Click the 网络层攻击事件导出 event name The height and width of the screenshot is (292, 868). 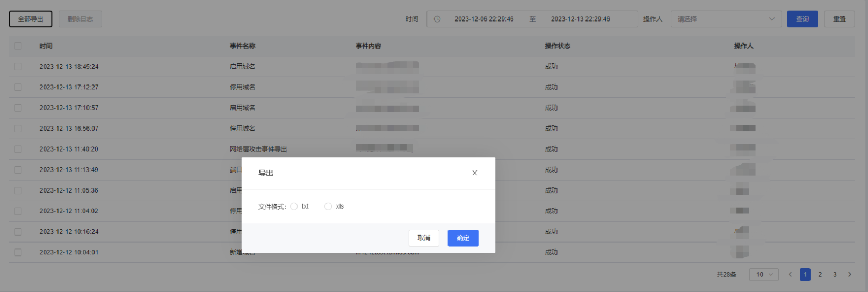click(258, 149)
